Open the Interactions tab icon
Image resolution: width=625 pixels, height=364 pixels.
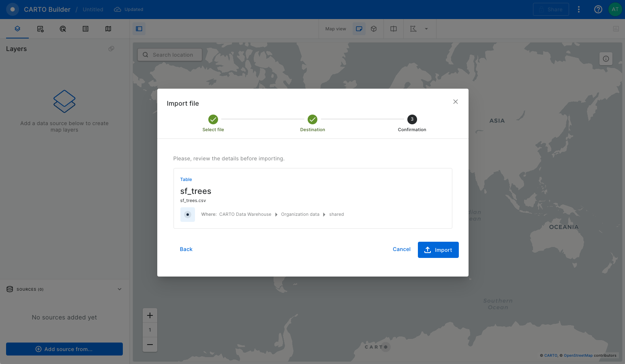coord(63,29)
